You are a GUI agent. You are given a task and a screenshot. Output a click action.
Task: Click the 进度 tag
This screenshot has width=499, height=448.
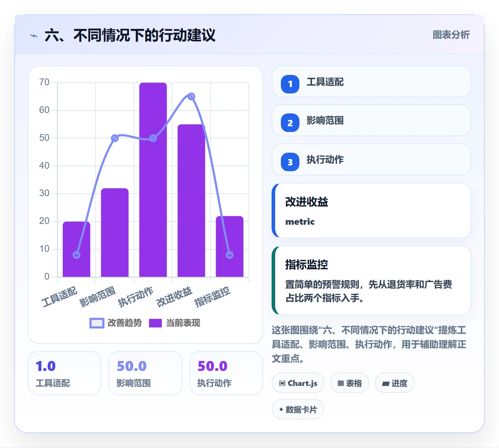pos(395,383)
